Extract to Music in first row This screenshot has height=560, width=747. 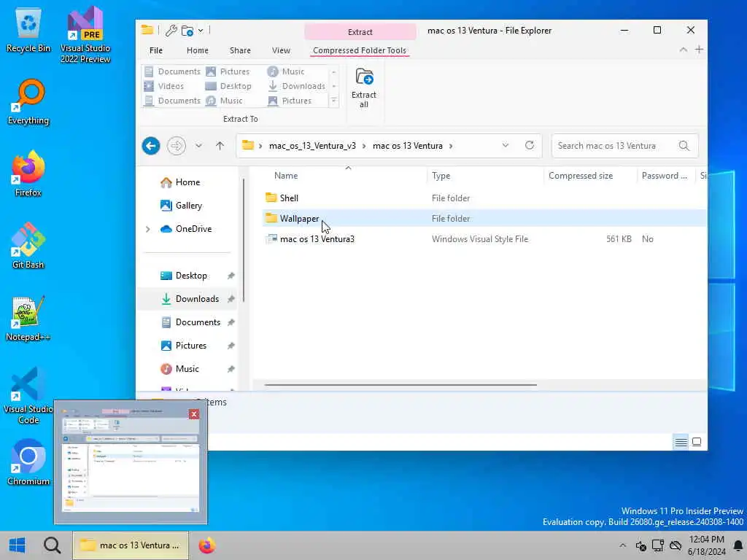[x=286, y=71]
